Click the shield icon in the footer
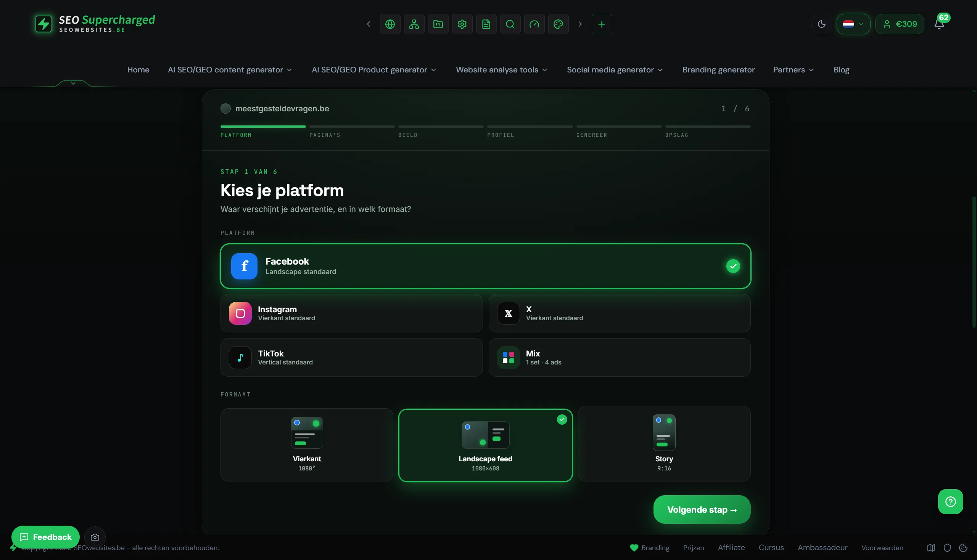977x560 pixels. [947, 548]
